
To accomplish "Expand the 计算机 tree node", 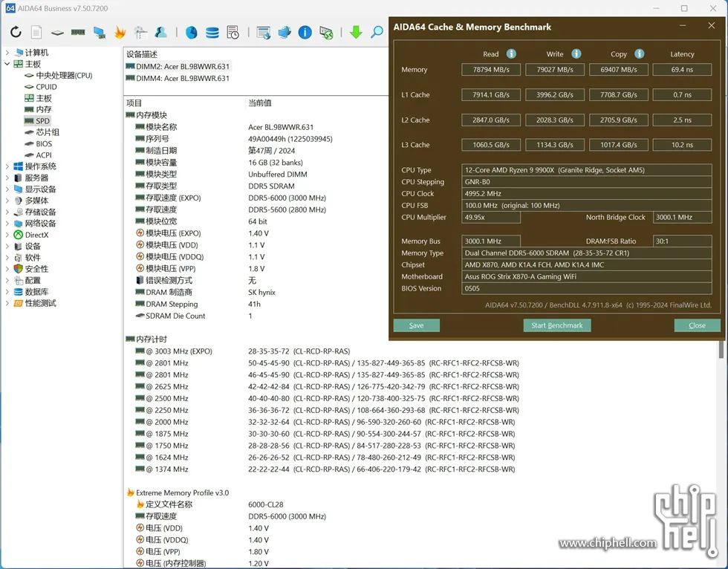I will [x=7, y=53].
